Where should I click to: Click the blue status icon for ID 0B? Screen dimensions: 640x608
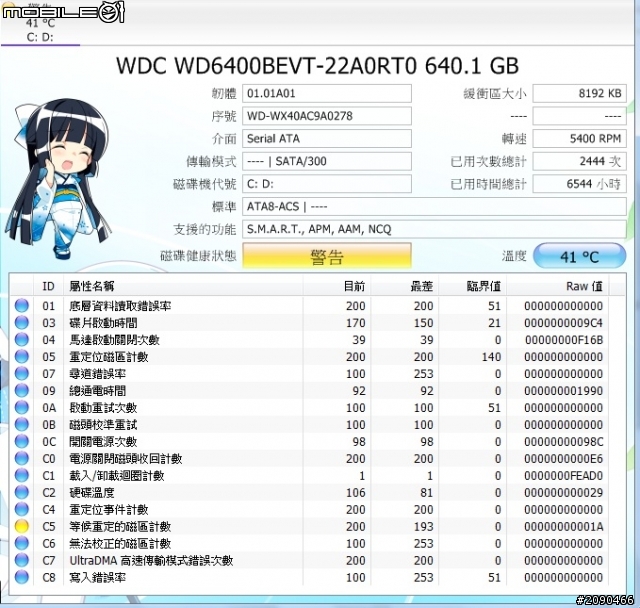[x=22, y=424]
